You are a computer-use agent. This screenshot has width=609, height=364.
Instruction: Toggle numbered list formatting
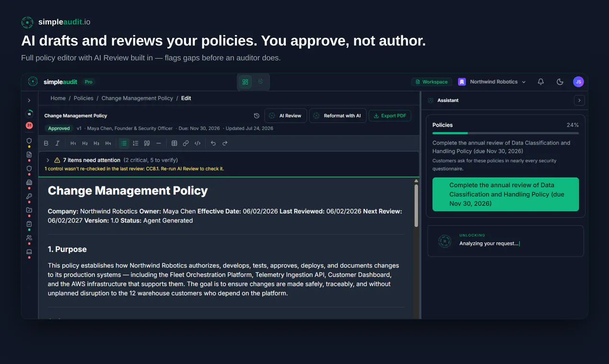(136, 143)
